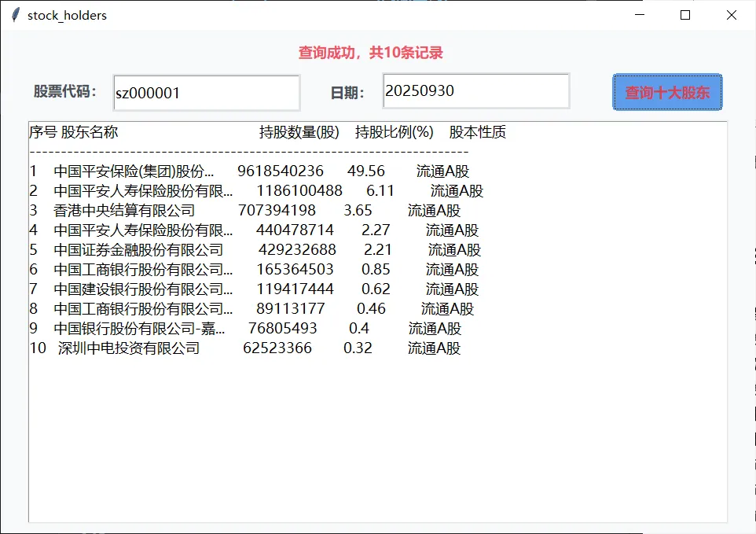Image resolution: width=756 pixels, height=534 pixels.
Task: Select the share count 9618540236
Action: pos(281,171)
